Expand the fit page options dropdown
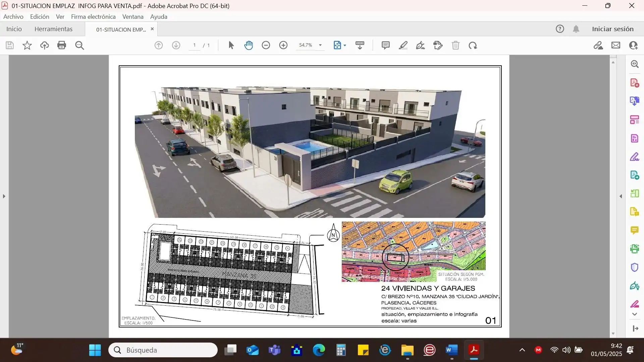The width and height of the screenshot is (644, 362). click(345, 45)
